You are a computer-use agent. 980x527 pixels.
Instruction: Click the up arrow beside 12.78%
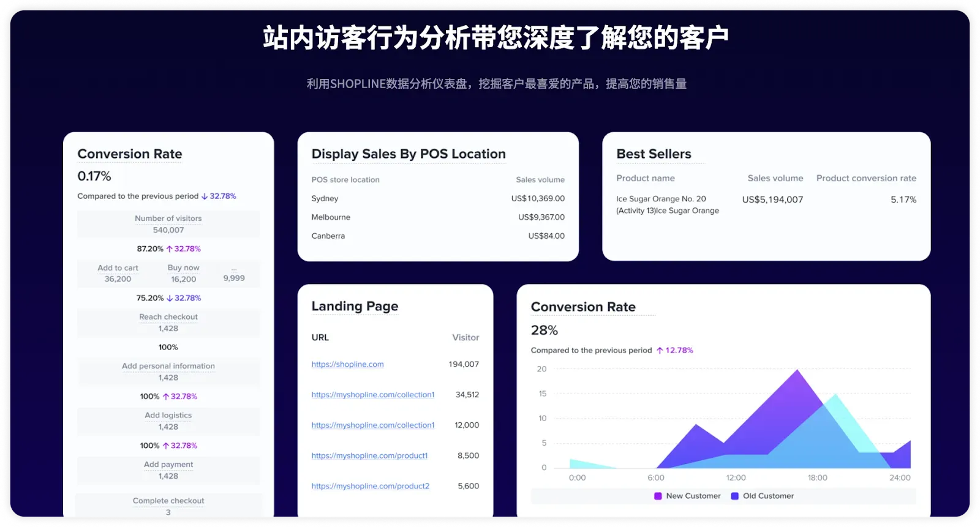[660, 351]
